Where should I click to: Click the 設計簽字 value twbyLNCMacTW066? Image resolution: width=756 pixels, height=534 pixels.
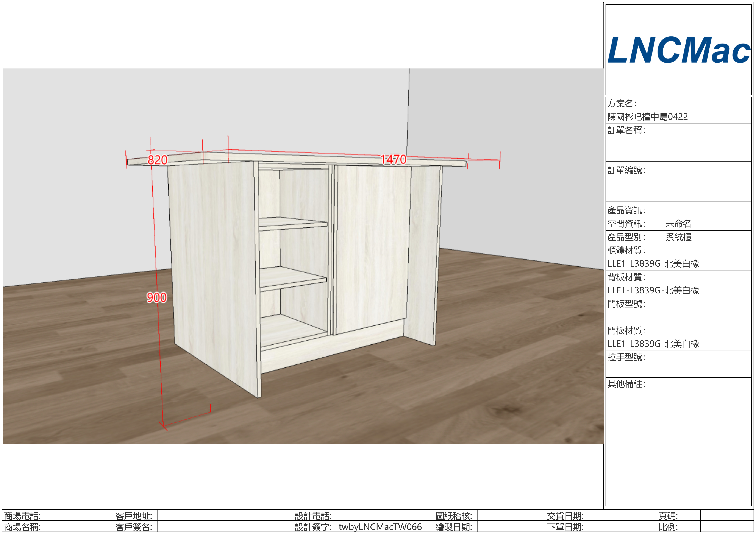click(380, 527)
